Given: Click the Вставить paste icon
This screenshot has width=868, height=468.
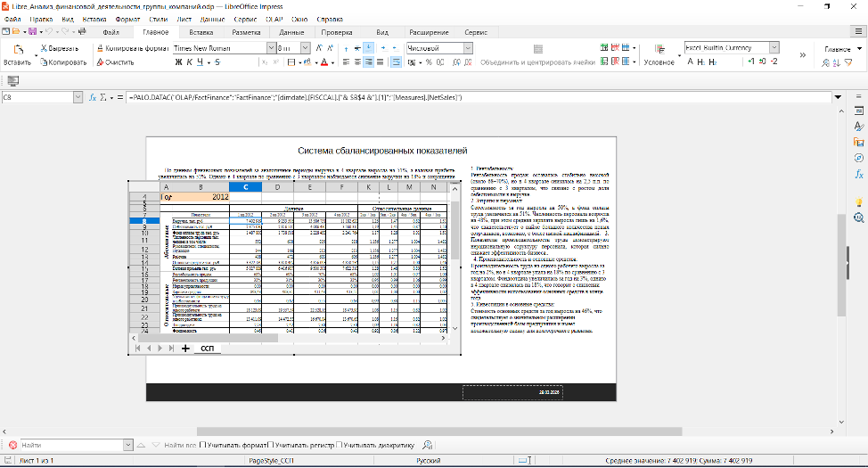Looking at the screenshot, I should [x=18, y=49].
